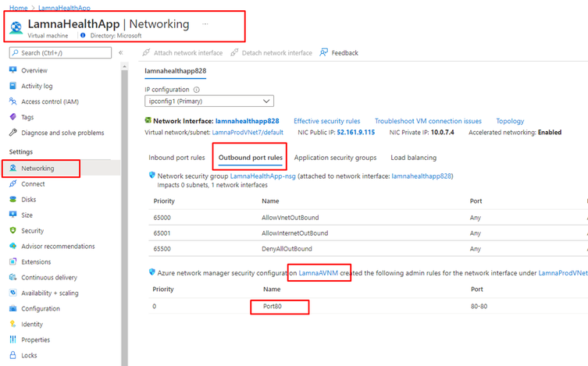Switch to Load balancing tab
Screen dimensions: 588x366
click(x=414, y=158)
